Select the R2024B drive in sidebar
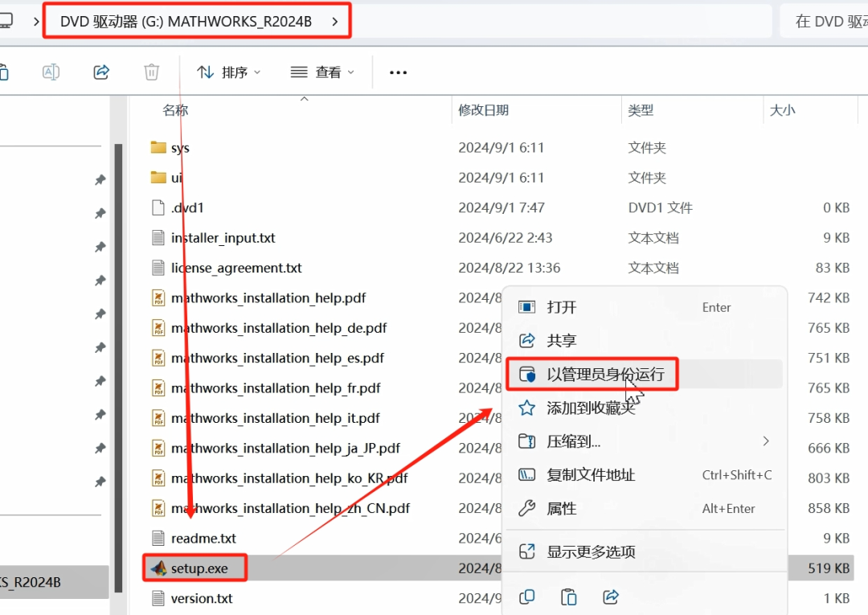The image size is (868, 615). [x=55, y=582]
